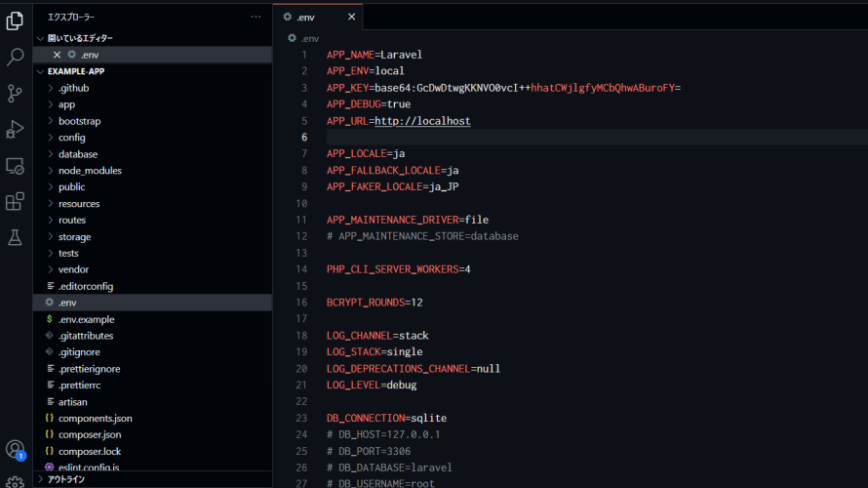Click the APP_LOCALE=ja line
Screen dimensions: 868x488
(366, 153)
